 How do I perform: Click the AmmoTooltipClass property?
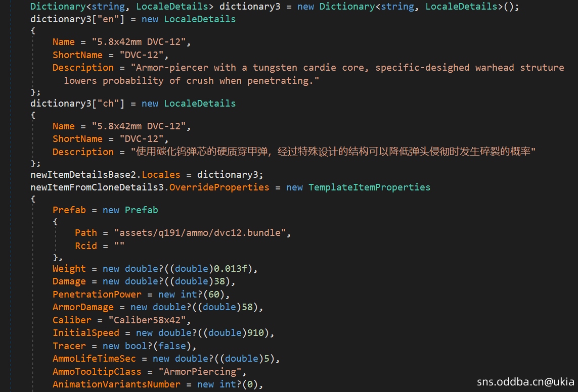pos(97,372)
